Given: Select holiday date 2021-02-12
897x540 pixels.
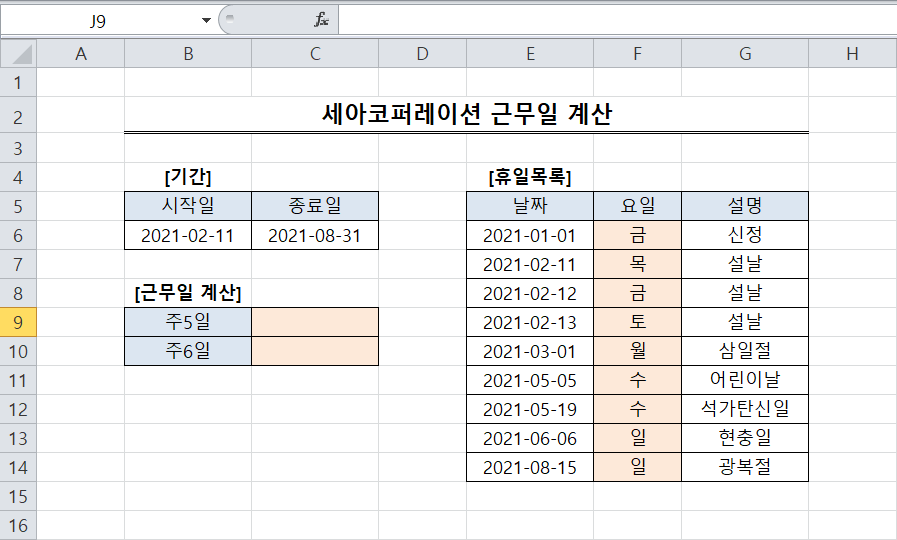Looking at the screenshot, I should coord(530,293).
